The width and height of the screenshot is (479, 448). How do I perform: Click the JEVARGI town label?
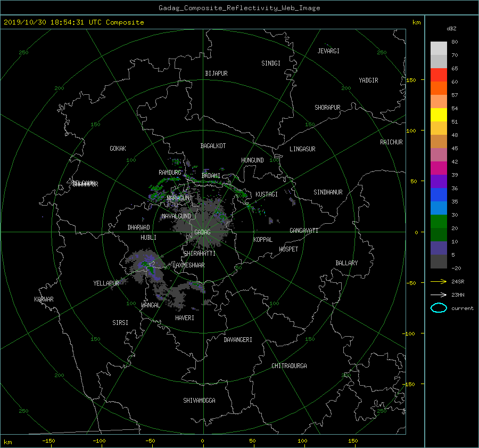pyautogui.click(x=328, y=51)
